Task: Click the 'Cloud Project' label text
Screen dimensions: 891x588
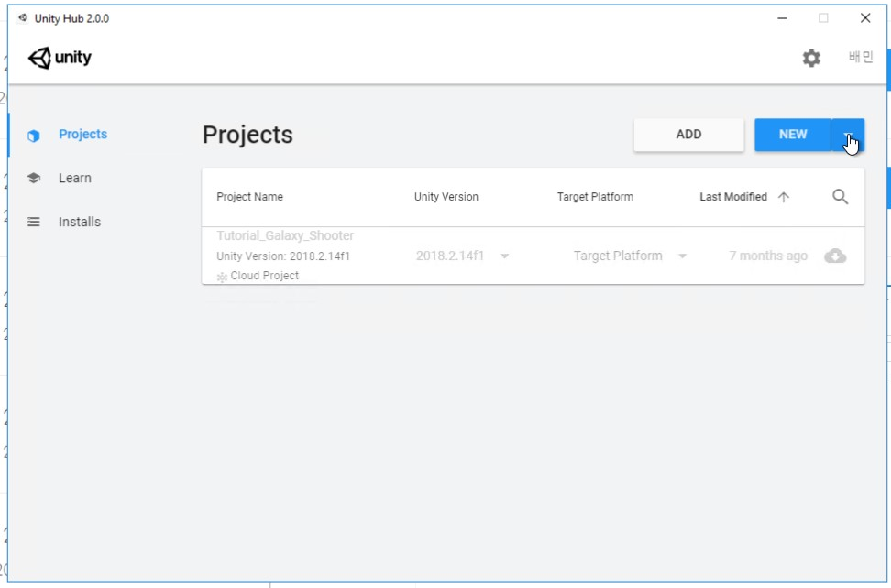Action: pyautogui.click(x=264, y=276)
